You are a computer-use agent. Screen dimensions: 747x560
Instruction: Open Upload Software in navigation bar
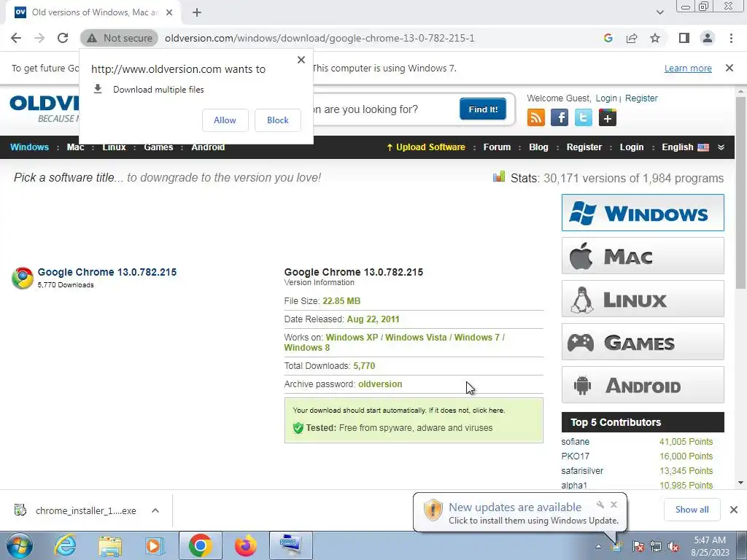pyautogui.click(x=426, y=147)
